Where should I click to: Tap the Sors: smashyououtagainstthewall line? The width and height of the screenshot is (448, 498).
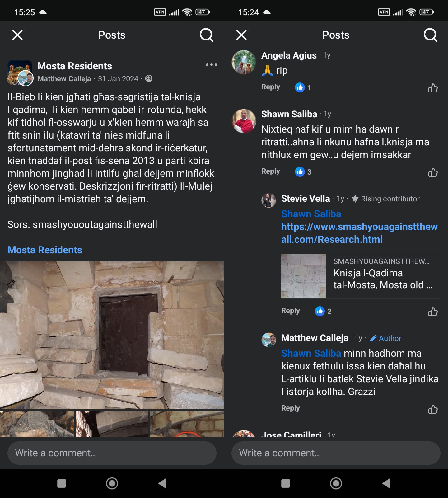[82, 224]
